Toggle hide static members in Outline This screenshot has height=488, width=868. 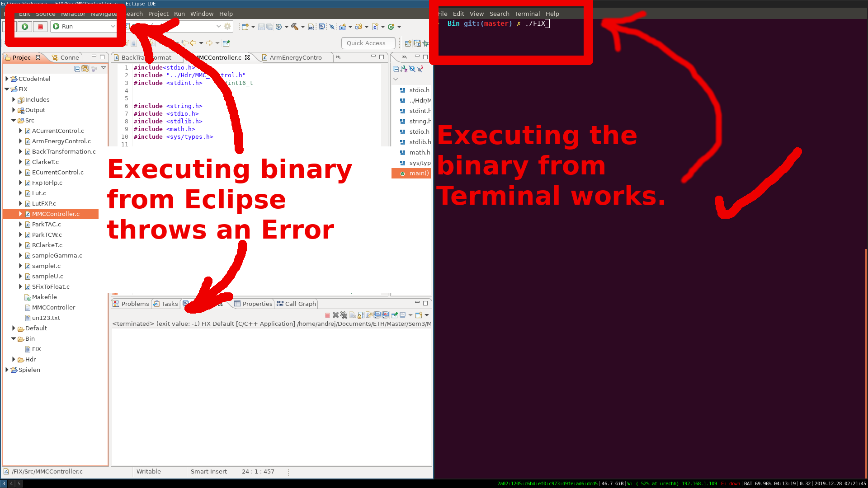(420, 69)
